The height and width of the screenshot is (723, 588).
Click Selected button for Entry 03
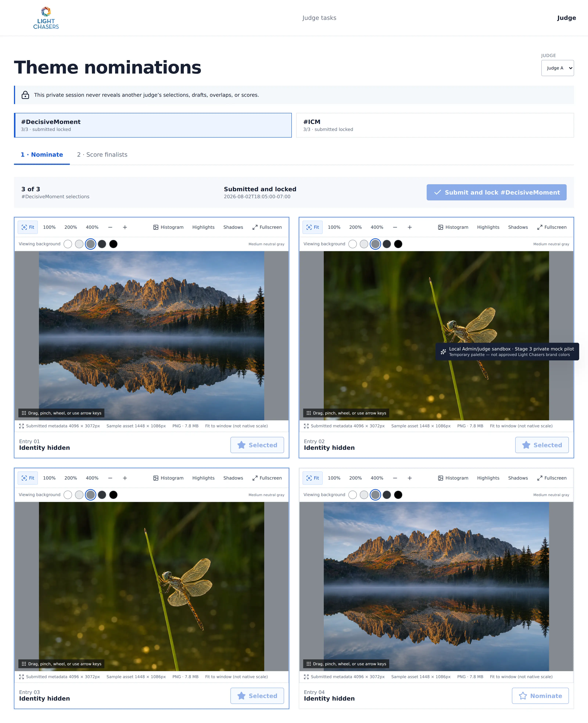(x=257, y=696)
